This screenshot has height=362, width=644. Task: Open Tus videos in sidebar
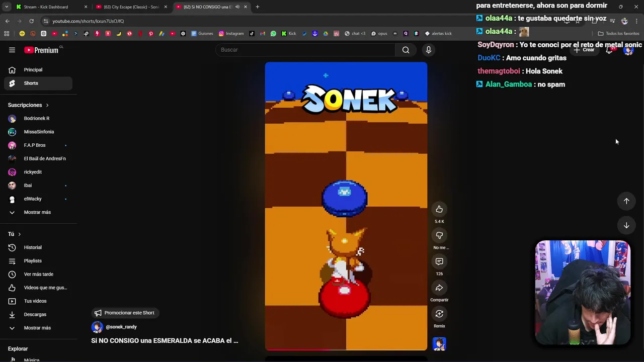(x=38, y=301)
